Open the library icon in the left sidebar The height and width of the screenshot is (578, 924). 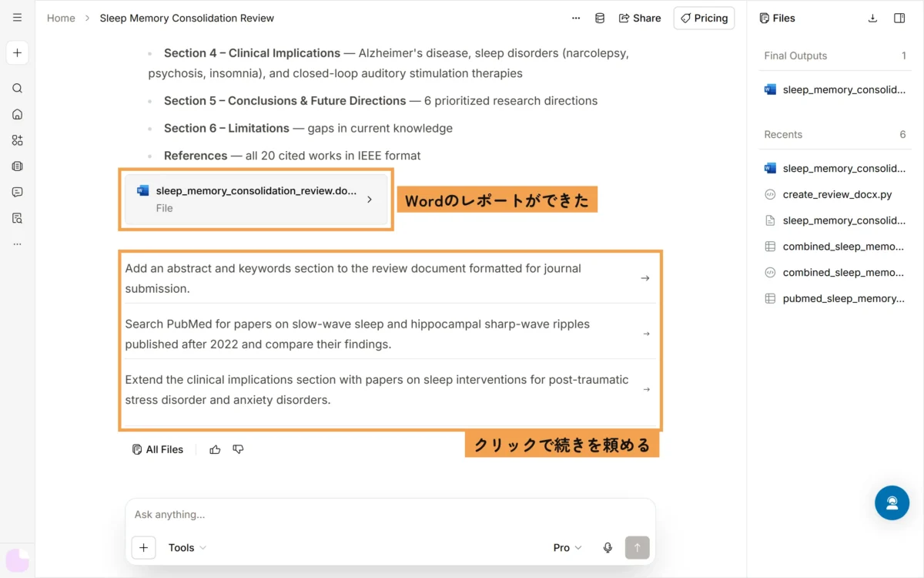[17, 166]
